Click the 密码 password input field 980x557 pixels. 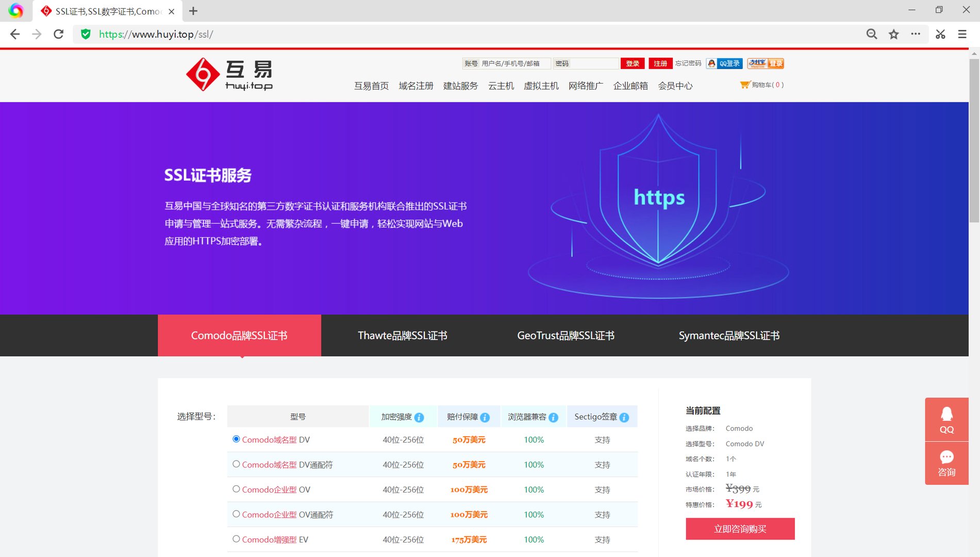(586, 63)
